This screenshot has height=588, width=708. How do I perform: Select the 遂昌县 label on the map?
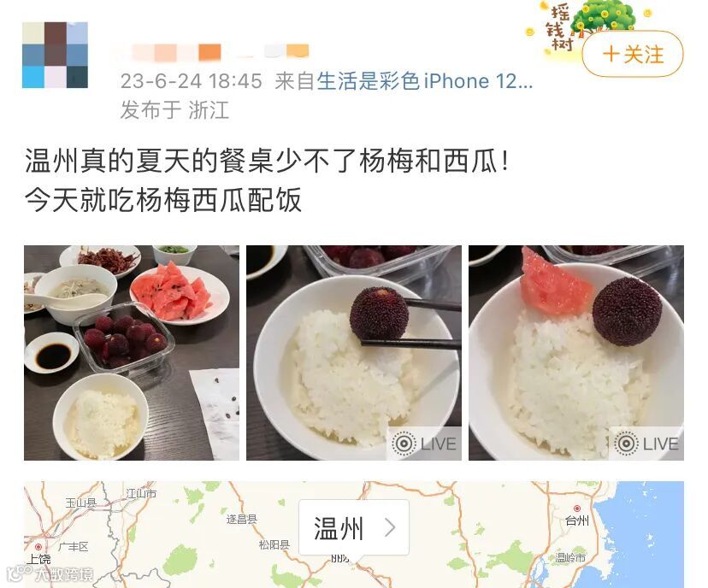tap(242, 519)
